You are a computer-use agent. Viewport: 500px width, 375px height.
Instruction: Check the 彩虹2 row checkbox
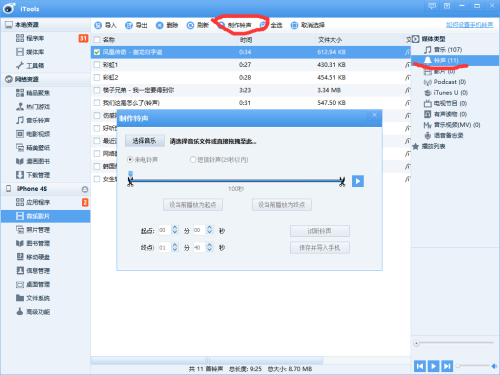97,77
